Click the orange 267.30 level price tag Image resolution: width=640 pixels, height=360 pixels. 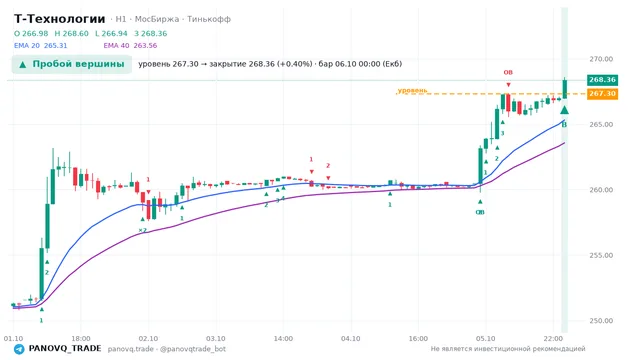click(602, 93)
